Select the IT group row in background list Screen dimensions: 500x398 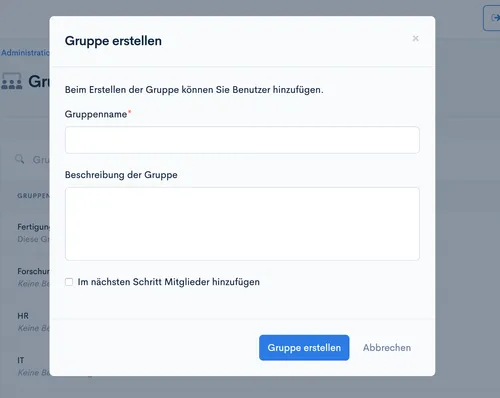pos(25,366)
